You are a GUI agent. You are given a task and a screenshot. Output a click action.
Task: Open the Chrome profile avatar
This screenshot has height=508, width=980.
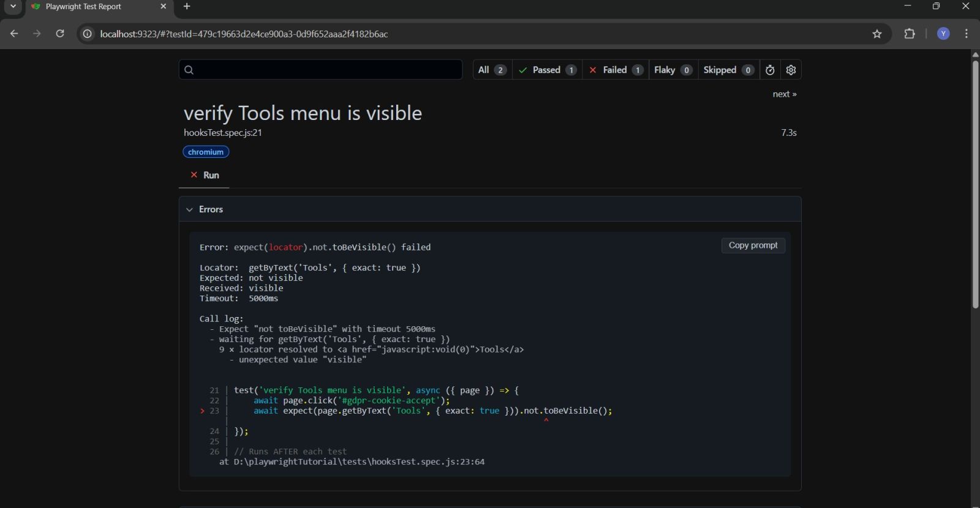click(943, 34)
